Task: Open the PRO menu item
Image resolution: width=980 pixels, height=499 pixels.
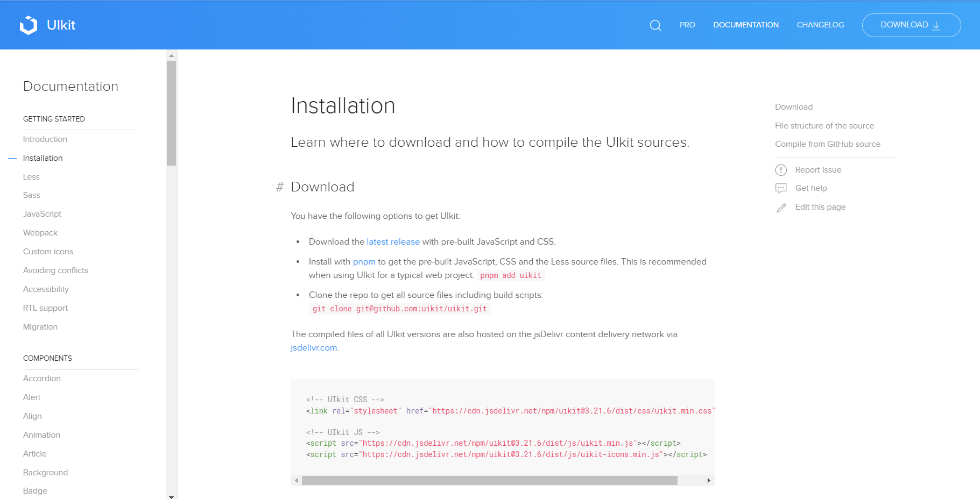Action: (687, 25)
